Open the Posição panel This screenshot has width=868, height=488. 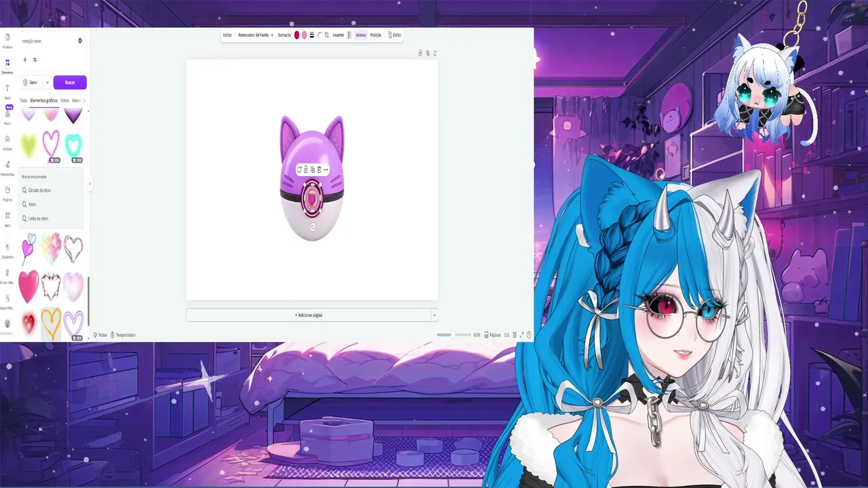tap(376, 35)
